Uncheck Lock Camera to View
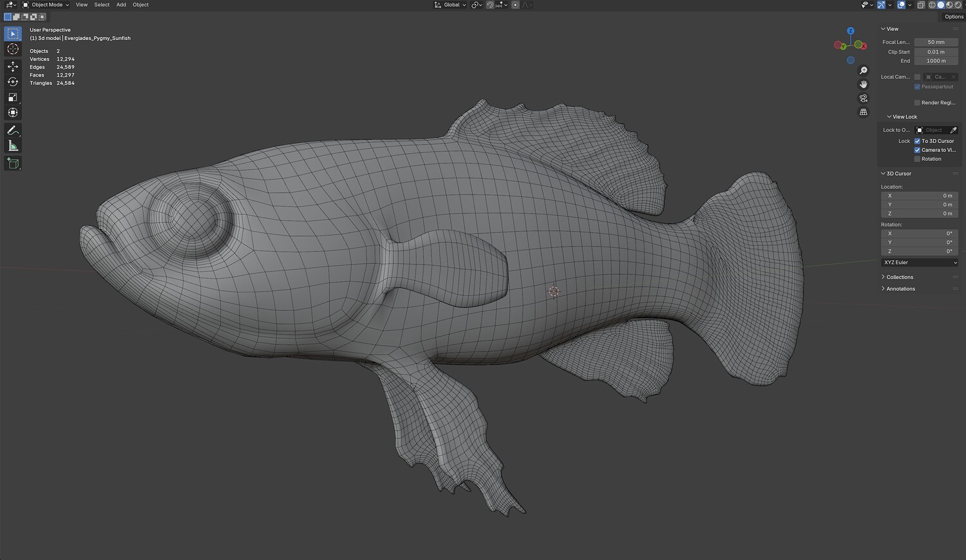The image size is (966, 560). [917, 150]
